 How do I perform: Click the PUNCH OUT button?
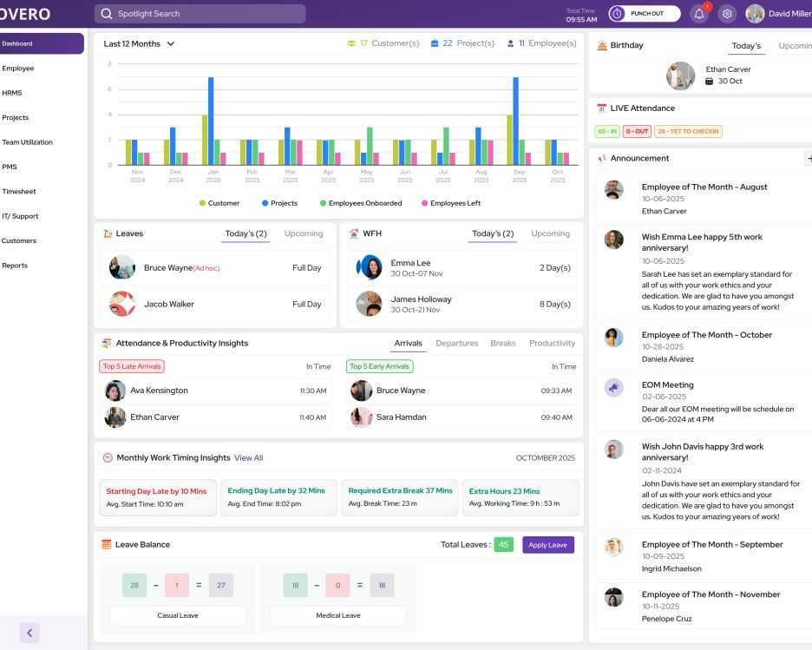click(645, 14)
